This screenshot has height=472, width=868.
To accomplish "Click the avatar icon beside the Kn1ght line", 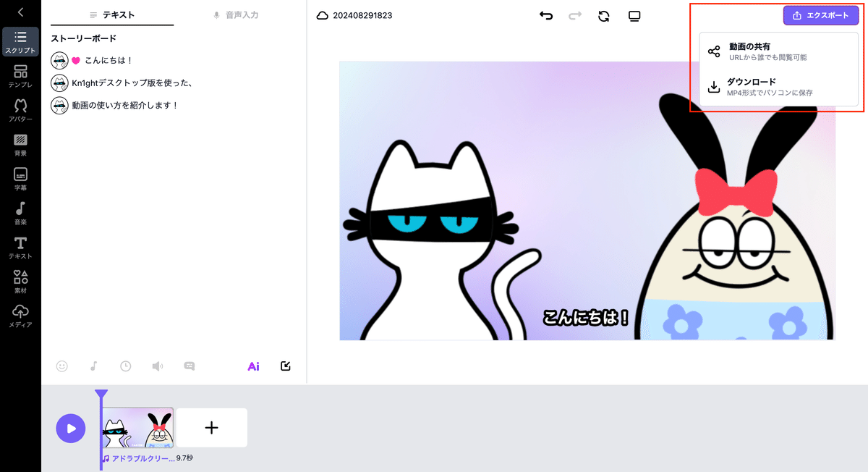I will pos(59,83).
